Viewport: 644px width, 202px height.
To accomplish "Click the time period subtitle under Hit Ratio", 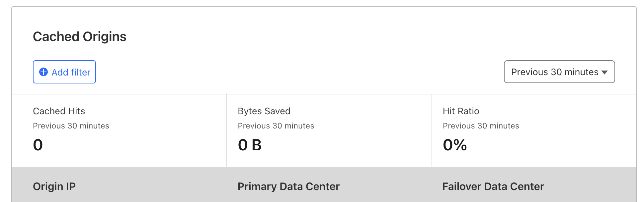I will click(481, 126).
